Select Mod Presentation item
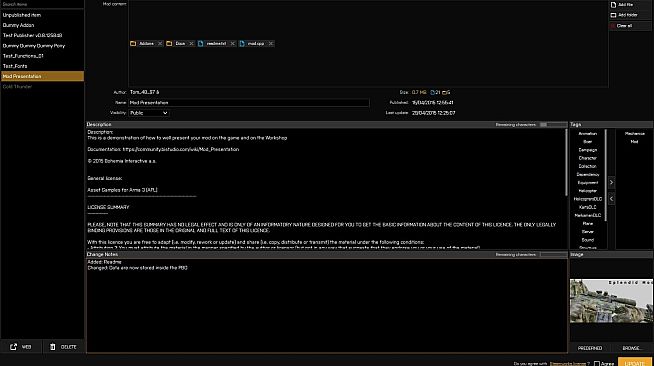654x366 pixels. (x=42, y=76)
